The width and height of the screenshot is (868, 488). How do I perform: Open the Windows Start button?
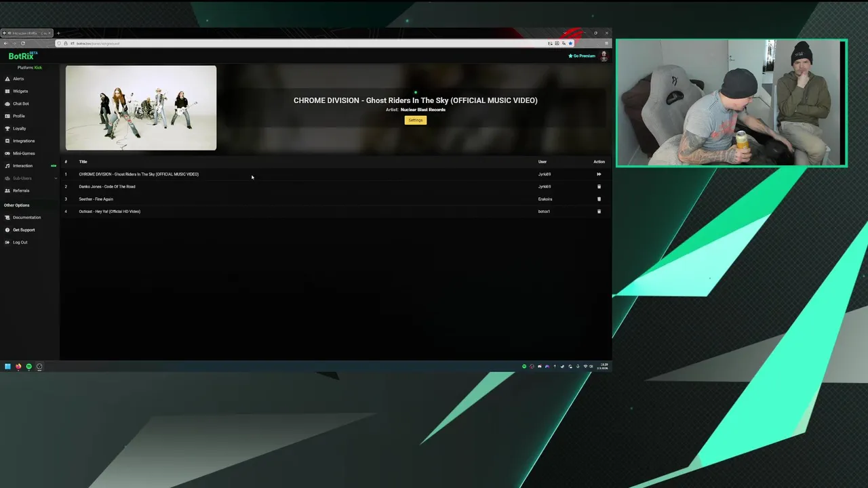pyautogui.click(x=7, y=367)
